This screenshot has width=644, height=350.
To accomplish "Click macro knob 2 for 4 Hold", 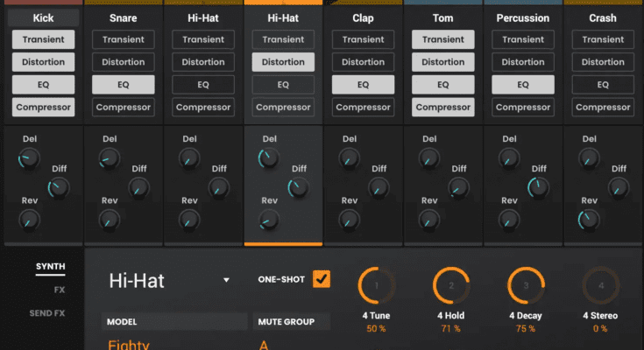I will click(x=451, y=285).
